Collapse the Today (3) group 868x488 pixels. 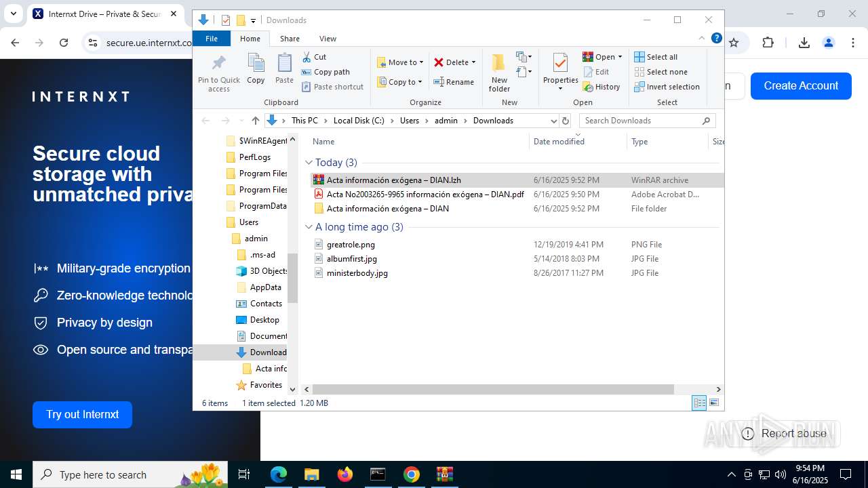pos(309,163)
